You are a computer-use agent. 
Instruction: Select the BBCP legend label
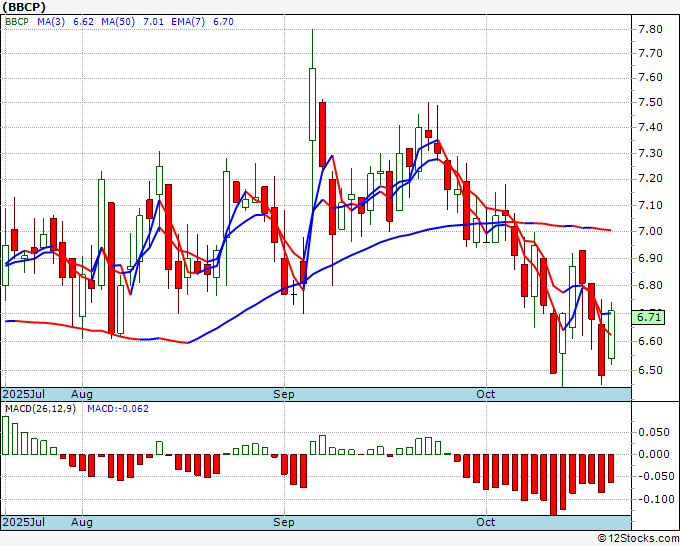(x=17, y=21)
